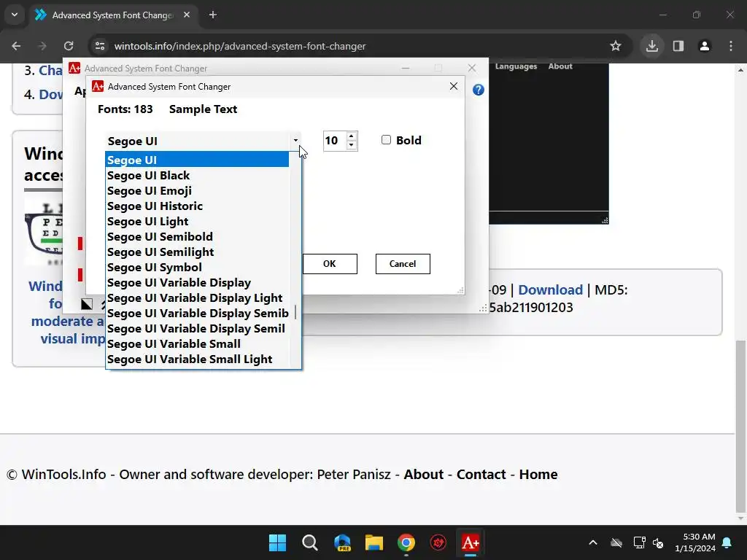The image size is (747, 560).
Task: Open Chrome three-dot menu
Action: click(731, 46)
